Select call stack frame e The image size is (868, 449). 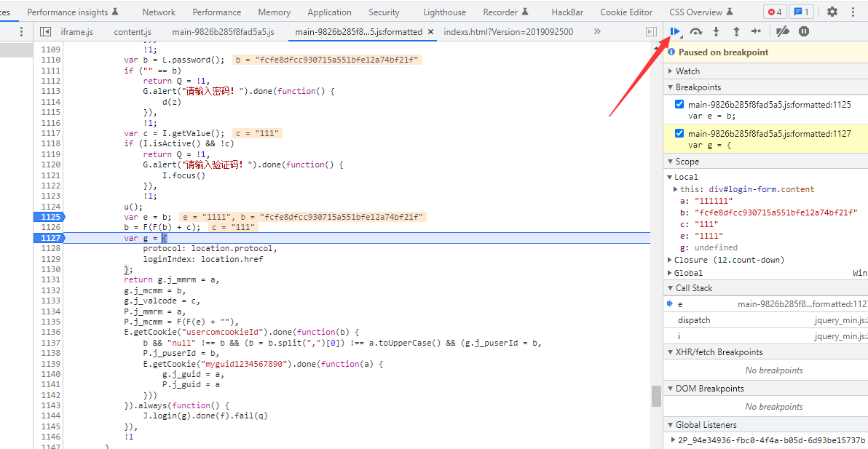(x=765, y=304)
